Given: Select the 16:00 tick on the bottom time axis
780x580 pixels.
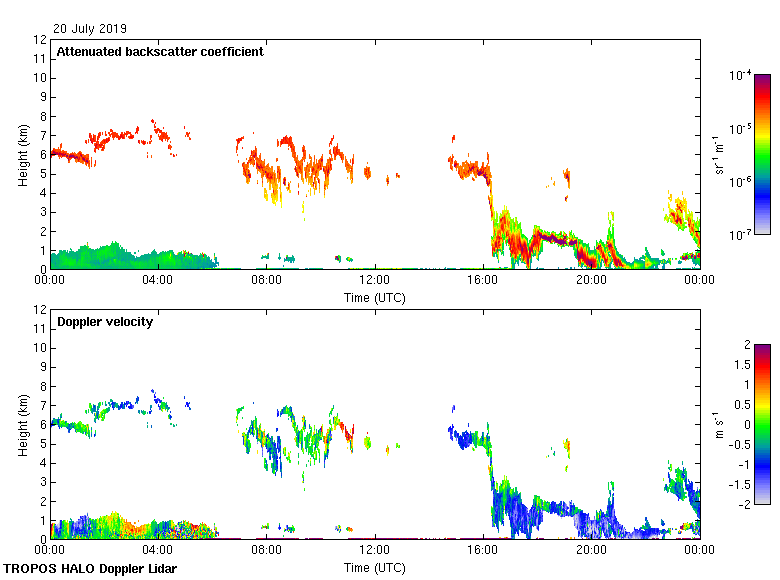Looking at the screenshot, I should click(483, 551).
